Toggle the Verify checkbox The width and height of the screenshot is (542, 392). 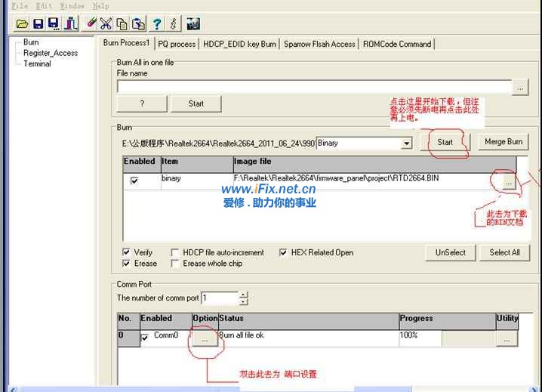(x=126, y=252)
